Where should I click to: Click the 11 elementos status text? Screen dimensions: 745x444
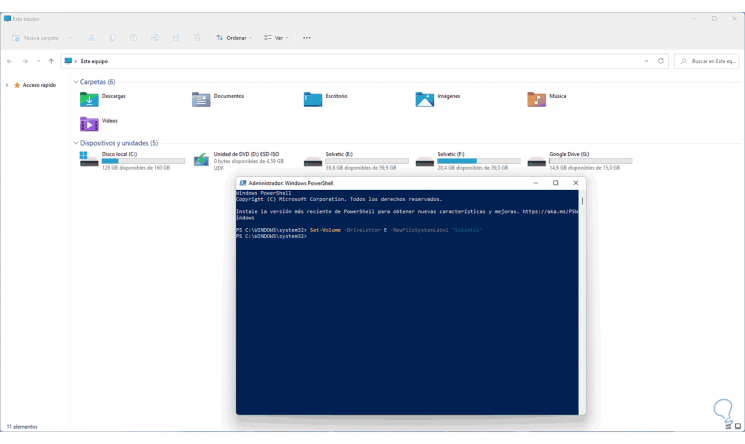(x=22, y=427)
